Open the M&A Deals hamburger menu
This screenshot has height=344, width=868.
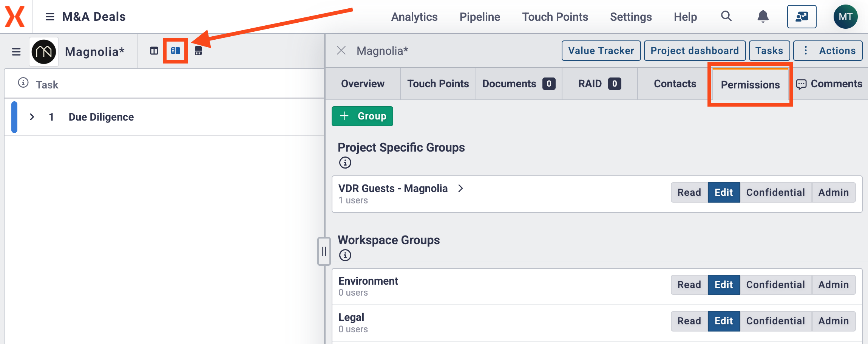[50, 17]
